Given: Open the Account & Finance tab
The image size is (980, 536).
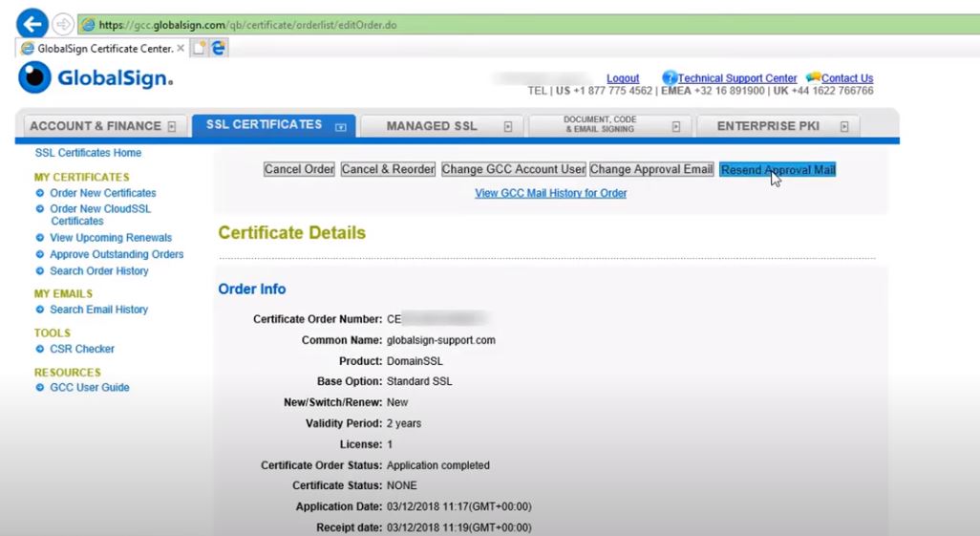Looking at the screenshot, I should click(104, 126).
